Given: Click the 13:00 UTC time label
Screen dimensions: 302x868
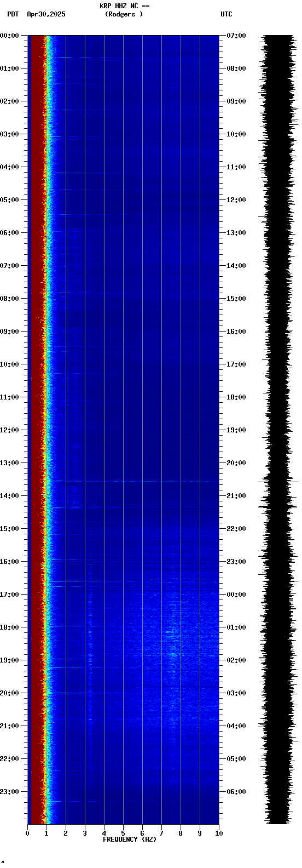Looking at the screenshot, I should click(236, 233).
